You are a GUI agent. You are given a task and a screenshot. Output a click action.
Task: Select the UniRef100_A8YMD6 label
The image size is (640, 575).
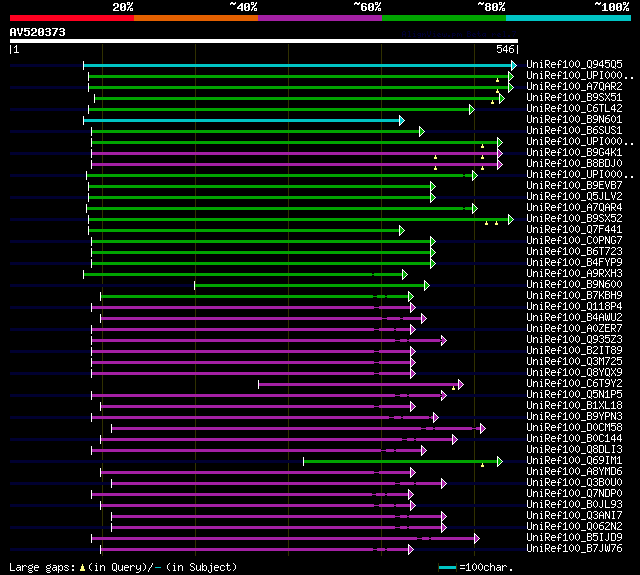pos(574,472)
